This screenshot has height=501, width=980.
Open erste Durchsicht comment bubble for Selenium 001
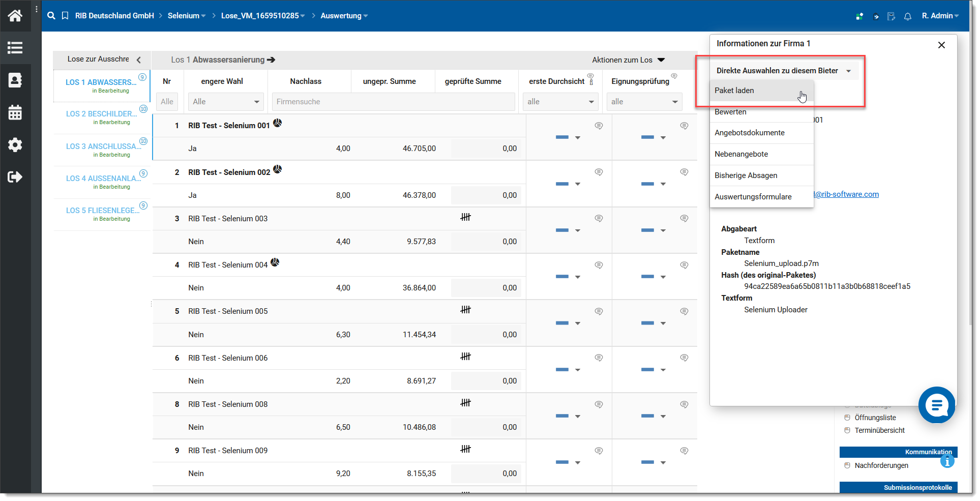599,126
